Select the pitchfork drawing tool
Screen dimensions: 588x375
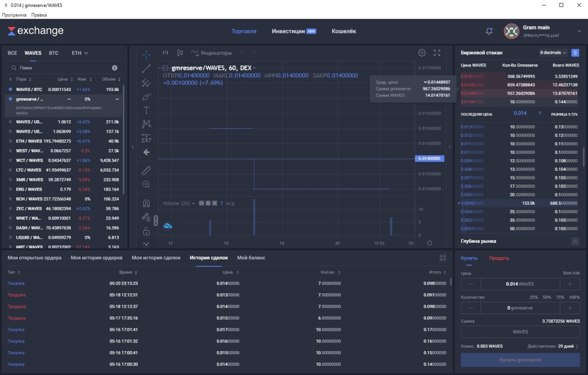(146, 83)
